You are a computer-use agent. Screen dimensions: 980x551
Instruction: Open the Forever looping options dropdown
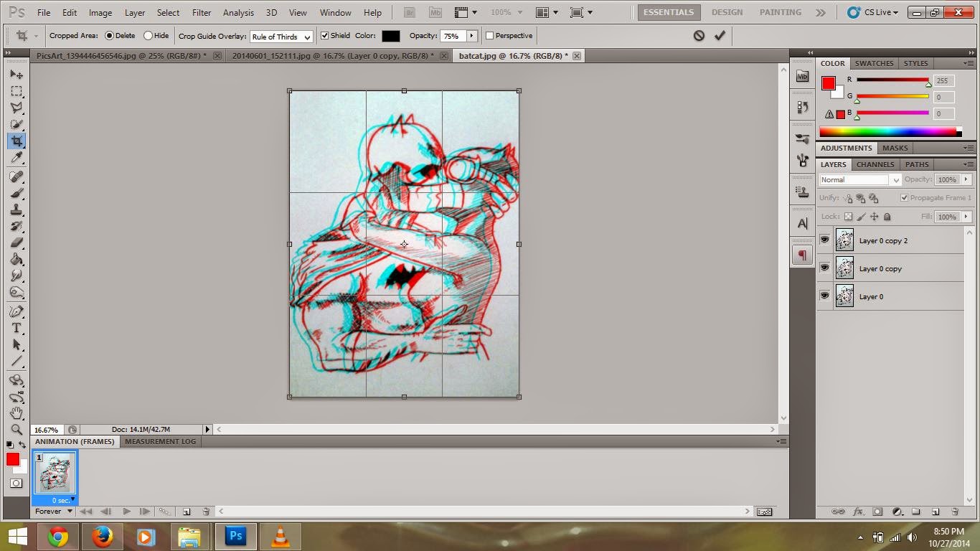(x=55, y=512)
